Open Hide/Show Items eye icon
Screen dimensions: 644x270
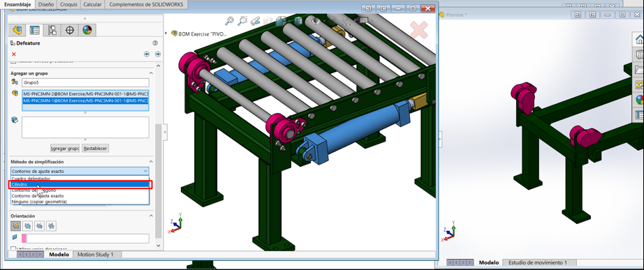pyautogui.click(x=315, y=20)
